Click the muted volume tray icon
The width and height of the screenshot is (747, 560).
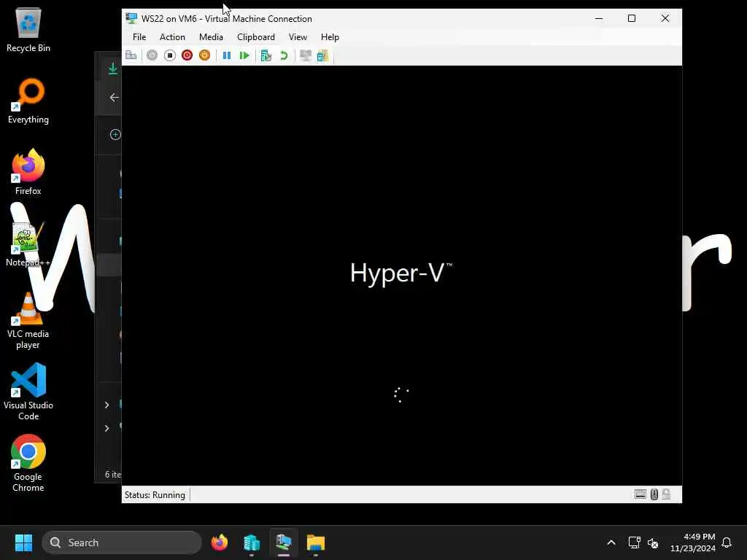point(653,542)
